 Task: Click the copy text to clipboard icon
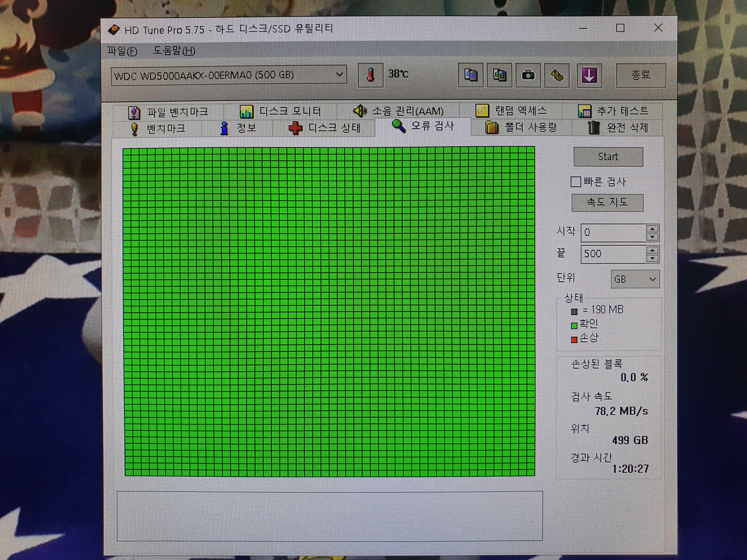(x=470, y=75)
